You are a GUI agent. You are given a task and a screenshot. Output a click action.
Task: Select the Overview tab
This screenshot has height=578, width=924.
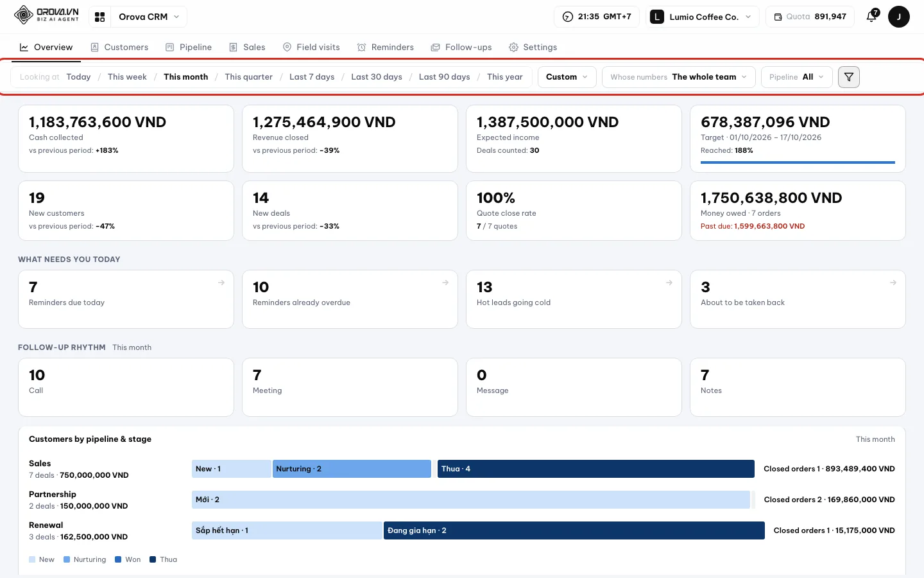pos(46,48)
